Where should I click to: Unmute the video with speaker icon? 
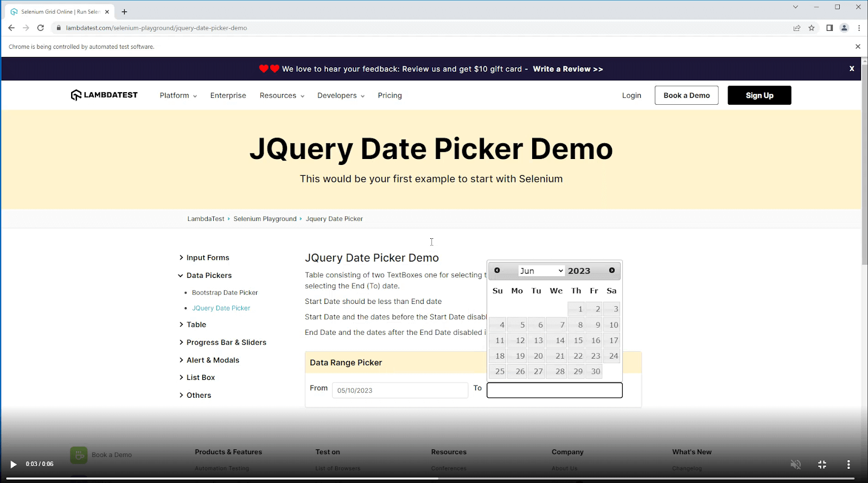pyautogui.click(x=795, y=465)
